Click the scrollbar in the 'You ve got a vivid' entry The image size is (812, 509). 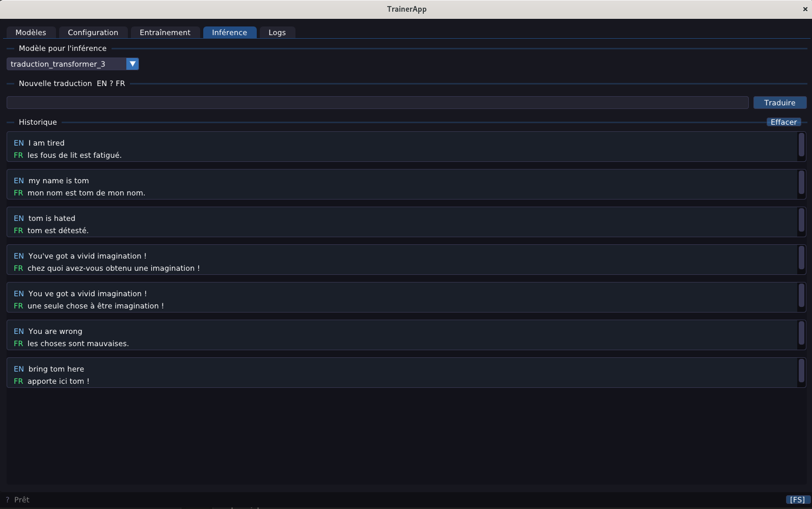pyautogui.click(x=801, y=295)
